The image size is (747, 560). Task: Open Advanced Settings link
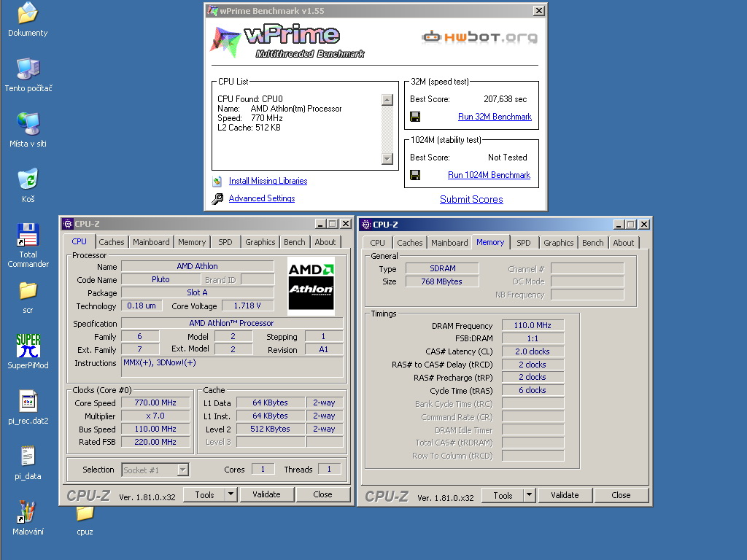click(x=262, y=198)
